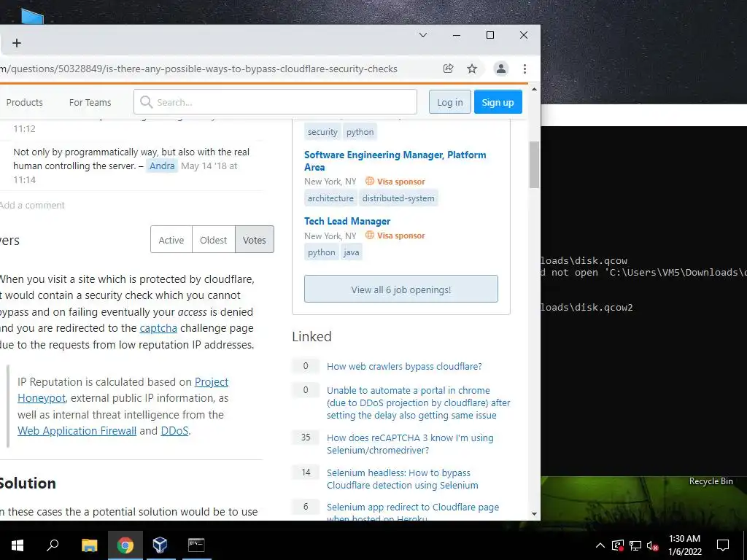Open the DDoS link
This screenshot has height=560, width=747.
[174, 431]
